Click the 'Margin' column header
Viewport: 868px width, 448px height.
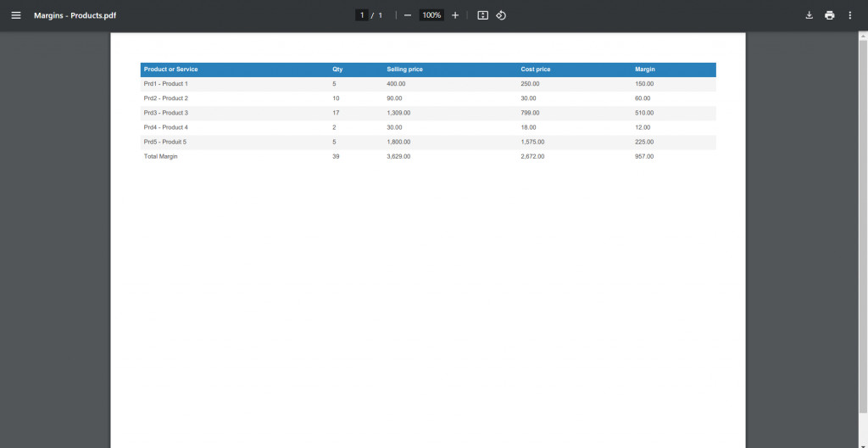[x=645, y=70]
